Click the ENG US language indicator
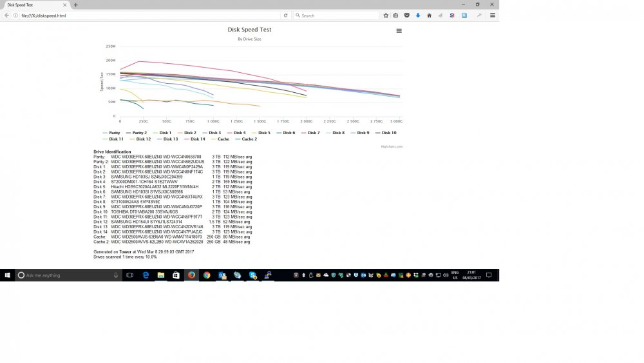This screenshot has height=363, width=644. (455, 275)
